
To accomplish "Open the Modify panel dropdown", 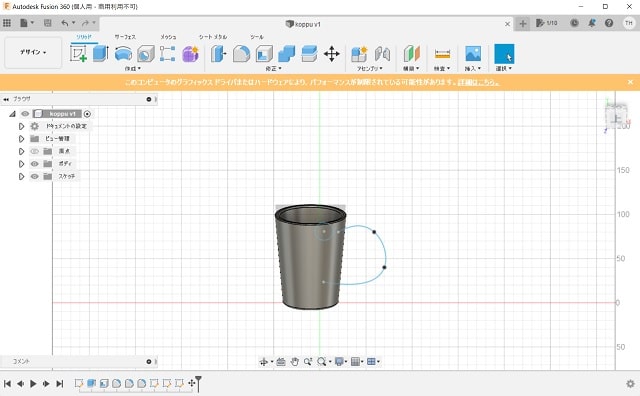I will (273, 69).
